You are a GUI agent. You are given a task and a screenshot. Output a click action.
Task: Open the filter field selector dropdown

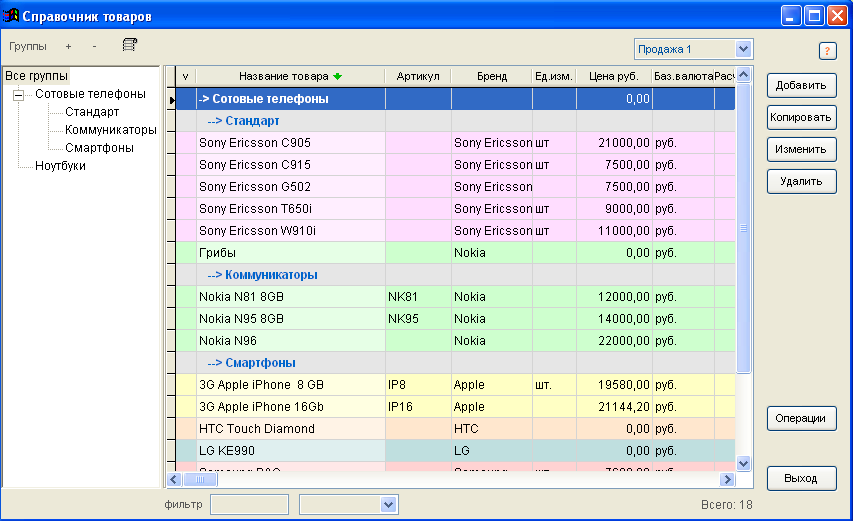(x=388, y=505)
